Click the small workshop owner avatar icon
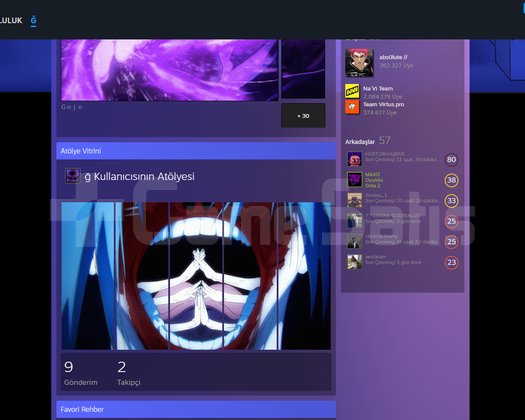 click(72, 176)
